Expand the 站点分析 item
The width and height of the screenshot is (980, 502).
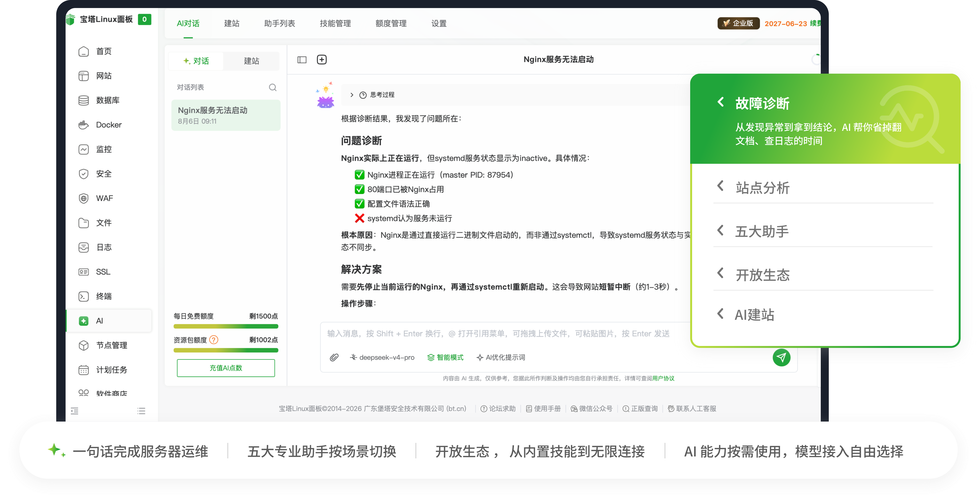point(720,186)
